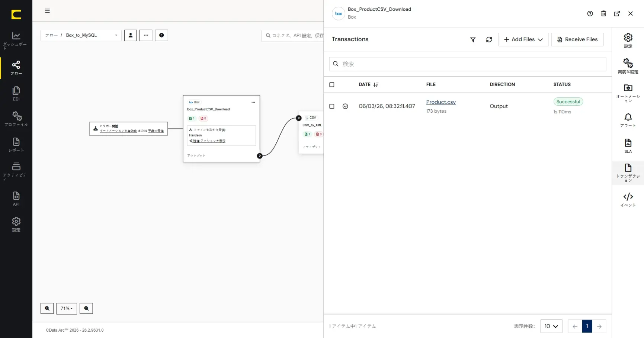
Task: Select the CSV_to_XML connector node
Action: [x=312, y=132]
